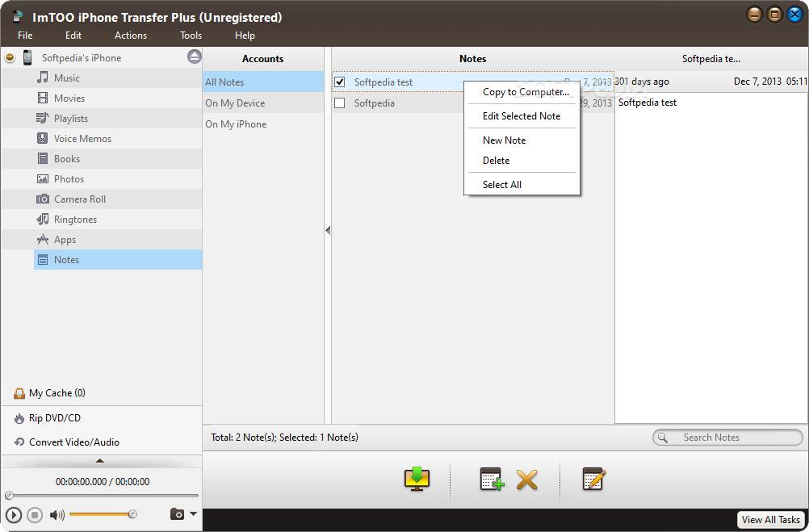The height and width of the screenshot is (532, 809).
Task: Click the Accounts column header
Action: click(x=263, y=59)
